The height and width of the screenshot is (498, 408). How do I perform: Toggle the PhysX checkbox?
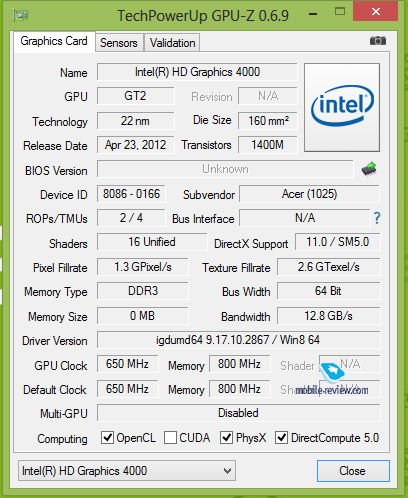pyautogui.click(x=226, y=437)
